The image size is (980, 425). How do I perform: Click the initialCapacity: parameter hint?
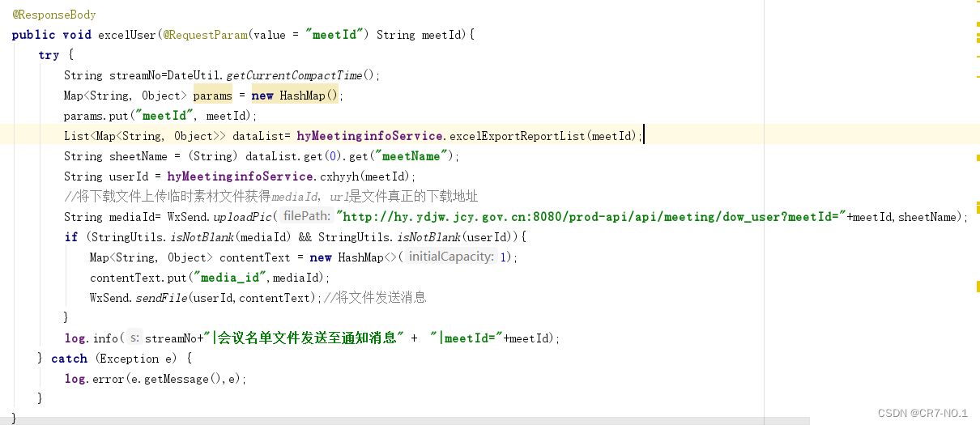pos(450,257)
